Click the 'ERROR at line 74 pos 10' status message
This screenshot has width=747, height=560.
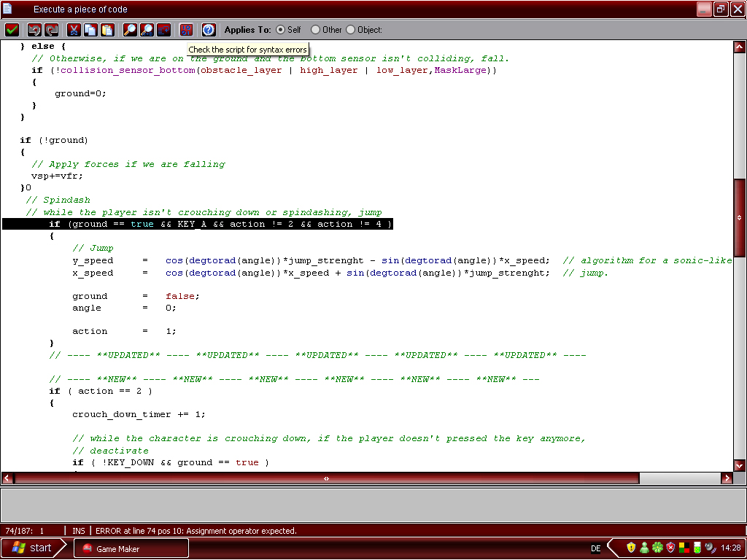[196, 531]
